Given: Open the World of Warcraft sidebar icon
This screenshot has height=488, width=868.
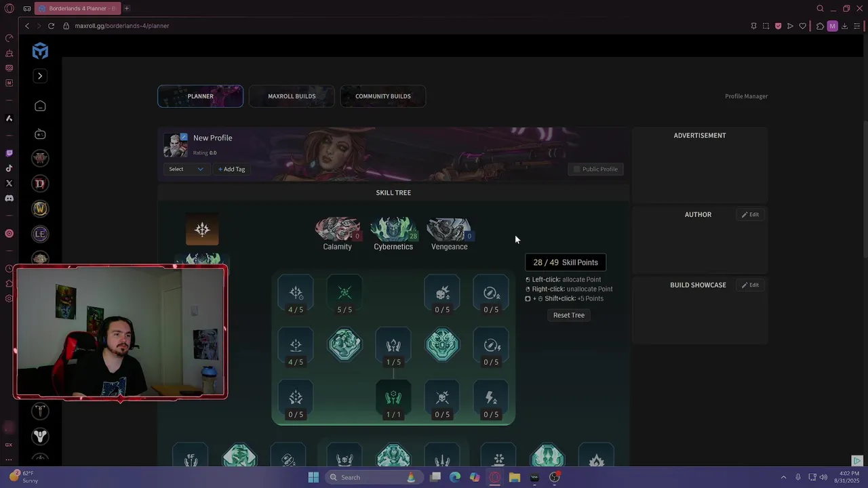Looking at the screenshot, I should (x=40, y=209).
